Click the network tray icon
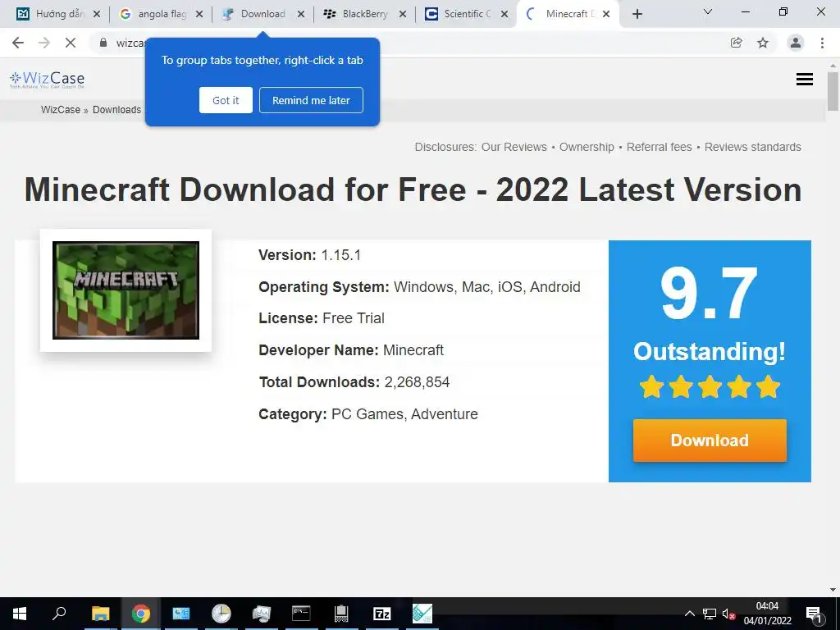840x630 pixels. 710,614
